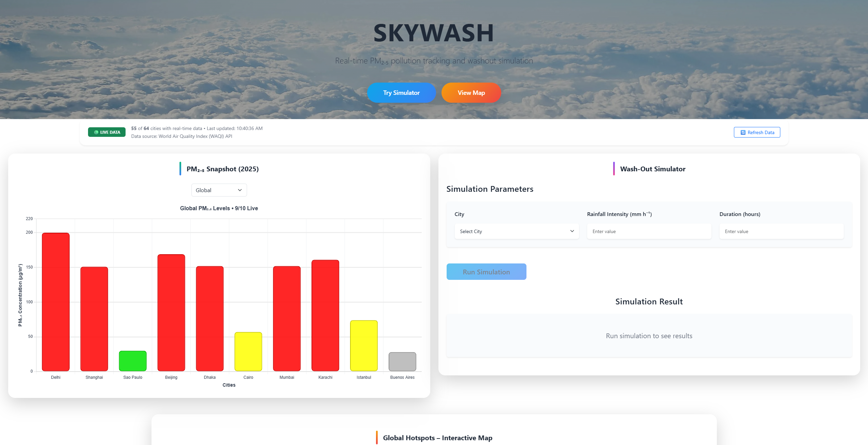Click the Refresh Data link
The width and height of the screenshot is (868, 445).
click(x=761, y=132)
